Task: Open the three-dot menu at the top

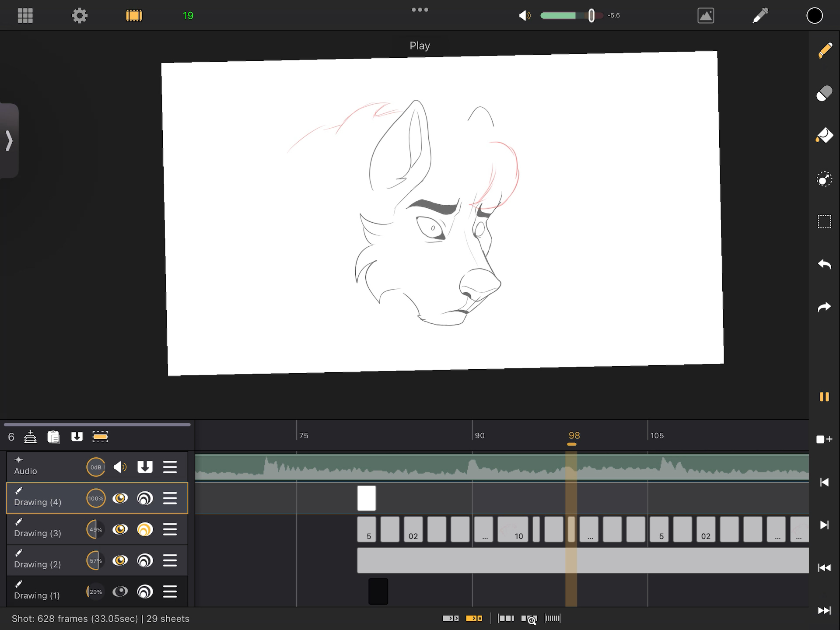Action: point(420,10)
